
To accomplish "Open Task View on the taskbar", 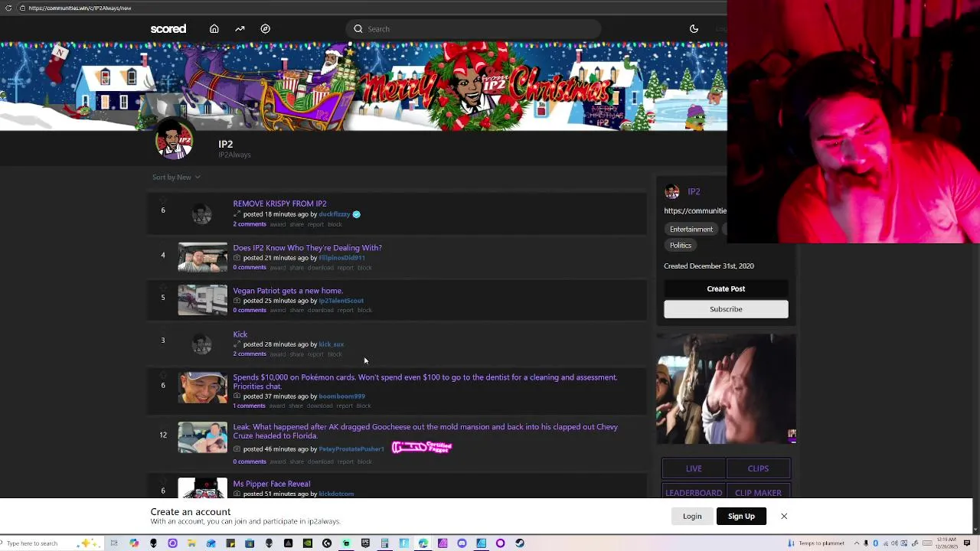I will coord(114,543).
